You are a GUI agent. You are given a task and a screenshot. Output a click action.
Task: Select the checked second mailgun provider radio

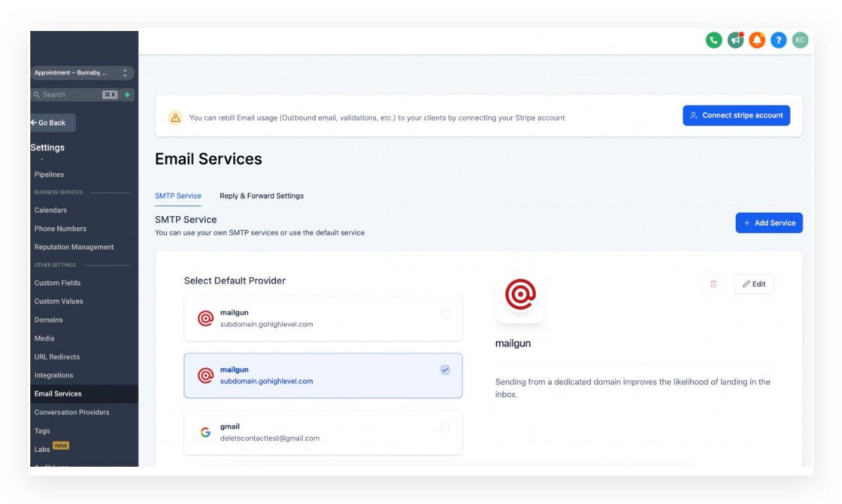click(445, 370)
